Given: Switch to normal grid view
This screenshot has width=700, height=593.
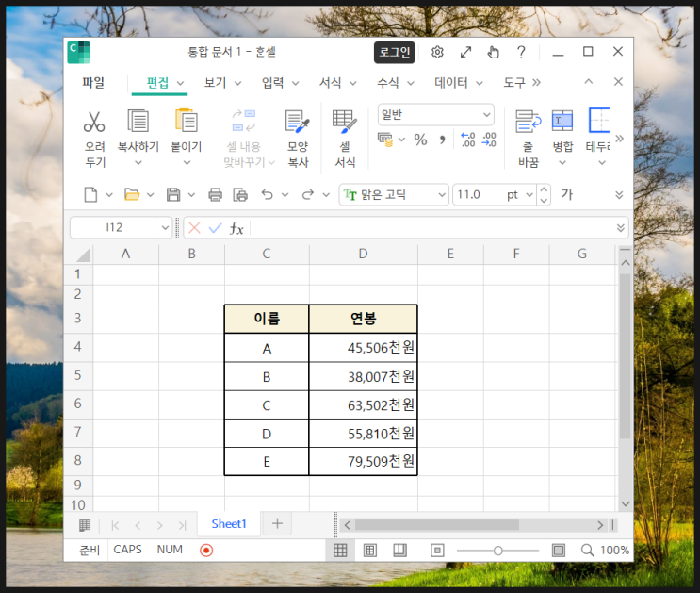Looking at the screenshot, I should pos(340,550).
